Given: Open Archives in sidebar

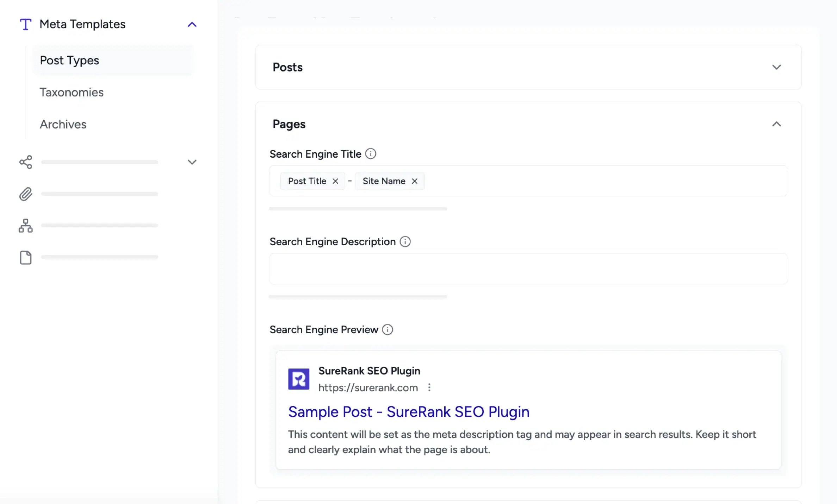Looking at the screenshot, I should tap(63, 124).
